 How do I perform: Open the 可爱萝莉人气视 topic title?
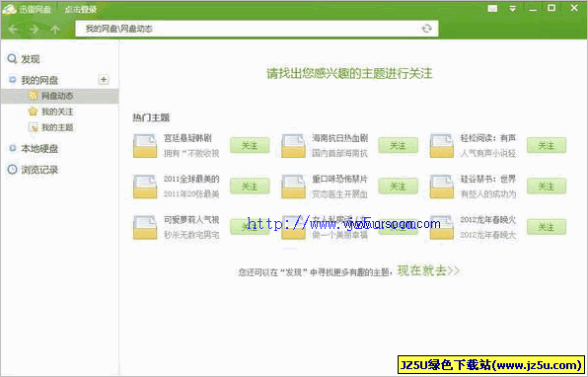click(191, 220)
